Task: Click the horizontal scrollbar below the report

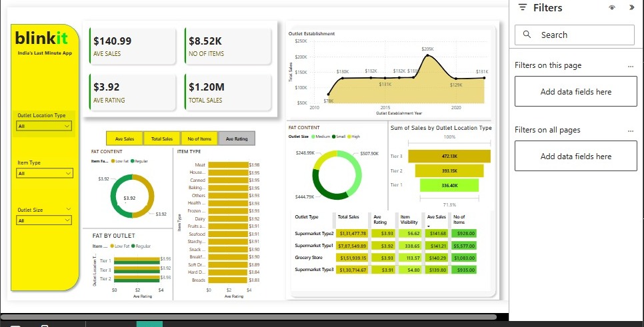Action: click(x=249, y=317)
